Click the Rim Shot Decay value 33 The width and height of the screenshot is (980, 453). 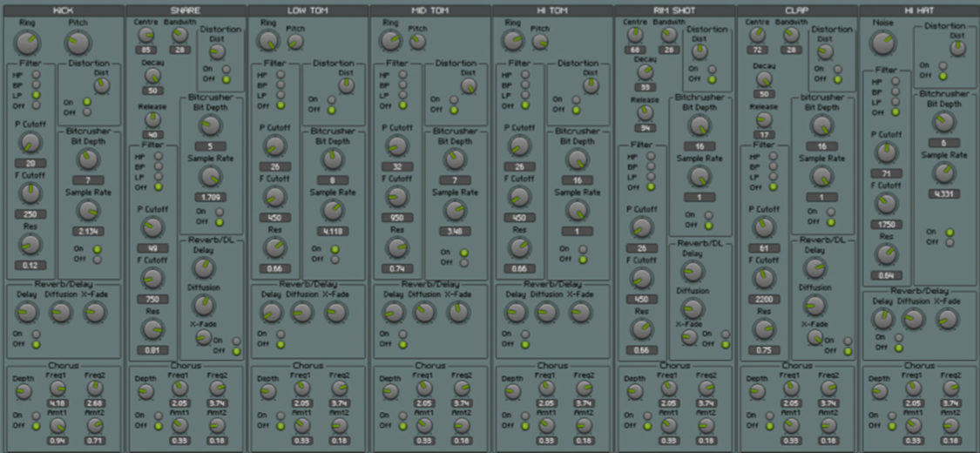[644, 87]
